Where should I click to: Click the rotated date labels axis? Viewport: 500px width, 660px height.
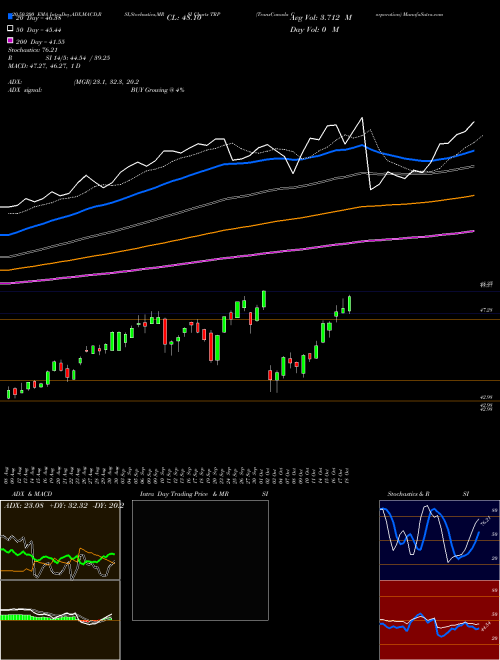(177, 475)
